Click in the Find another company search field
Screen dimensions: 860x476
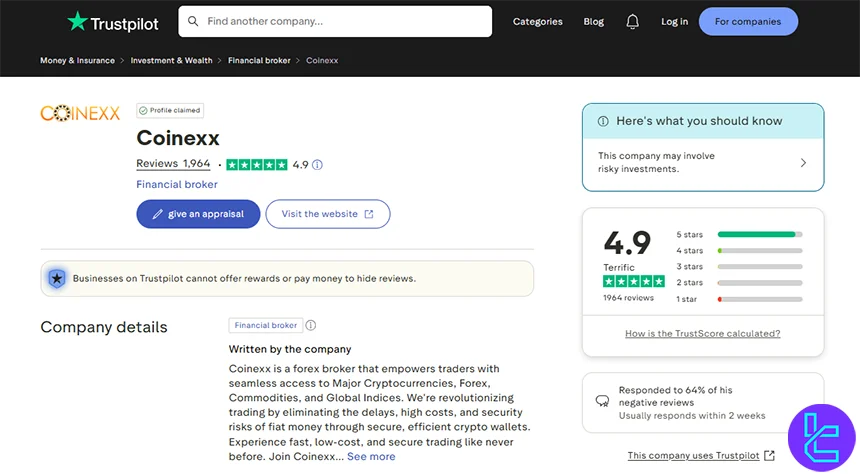tap(335, 21)
